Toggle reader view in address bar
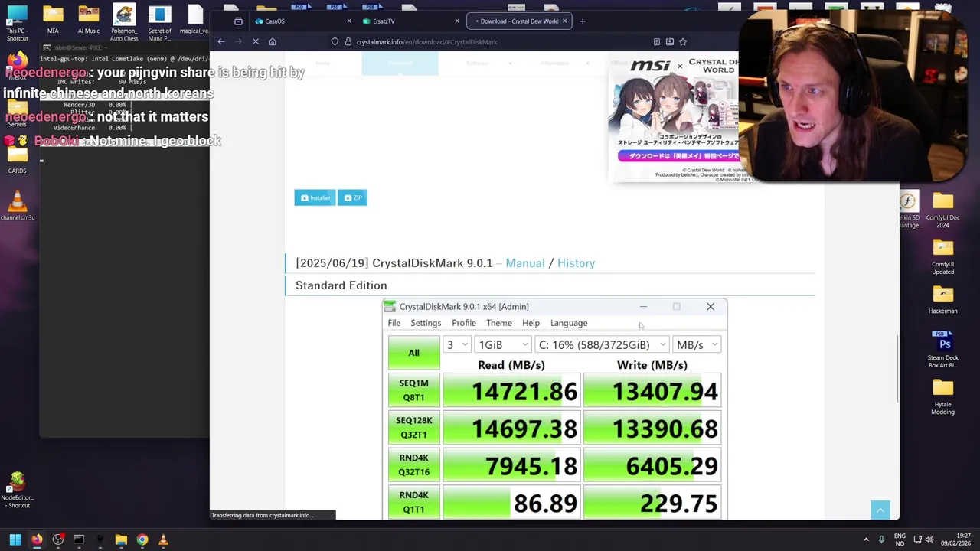The width and height of the screenshot is (980, 551). pyautogui.click(x=657, y=42)
